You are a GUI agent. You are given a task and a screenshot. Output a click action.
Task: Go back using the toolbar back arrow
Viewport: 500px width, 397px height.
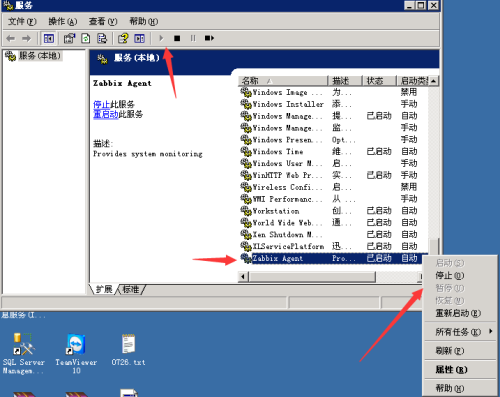(11, 39)
